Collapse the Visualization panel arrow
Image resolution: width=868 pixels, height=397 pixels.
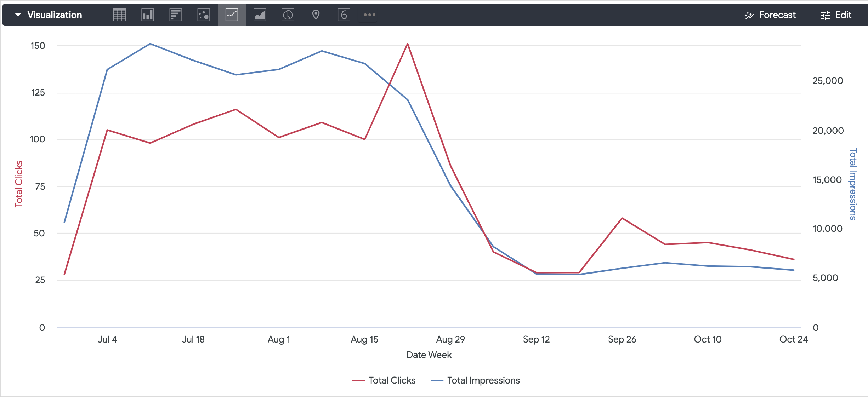[18, 15]
